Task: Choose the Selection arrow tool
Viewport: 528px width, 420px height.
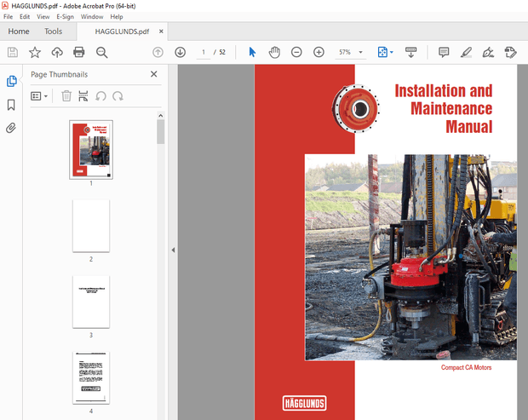Action: (252, 52)
